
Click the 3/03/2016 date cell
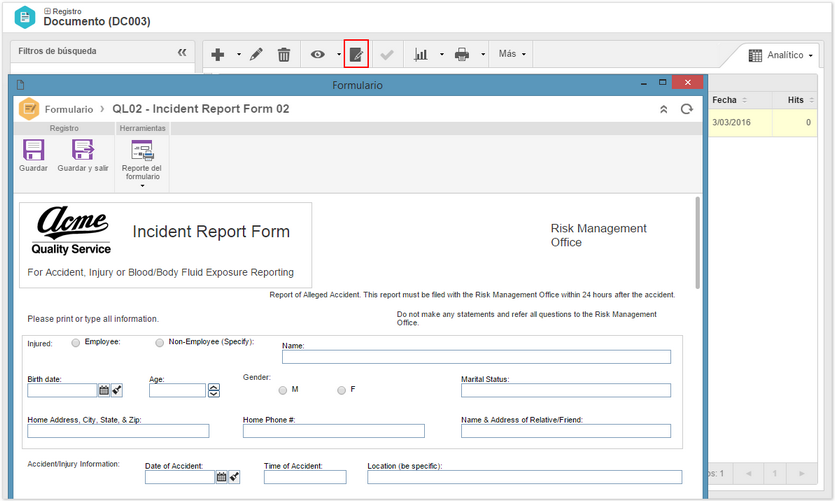coord(732,122)
